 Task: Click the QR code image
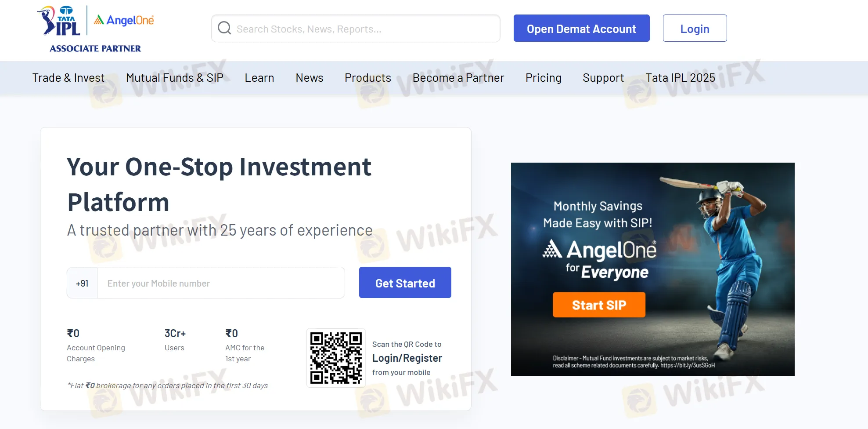(x=336, y=358)
